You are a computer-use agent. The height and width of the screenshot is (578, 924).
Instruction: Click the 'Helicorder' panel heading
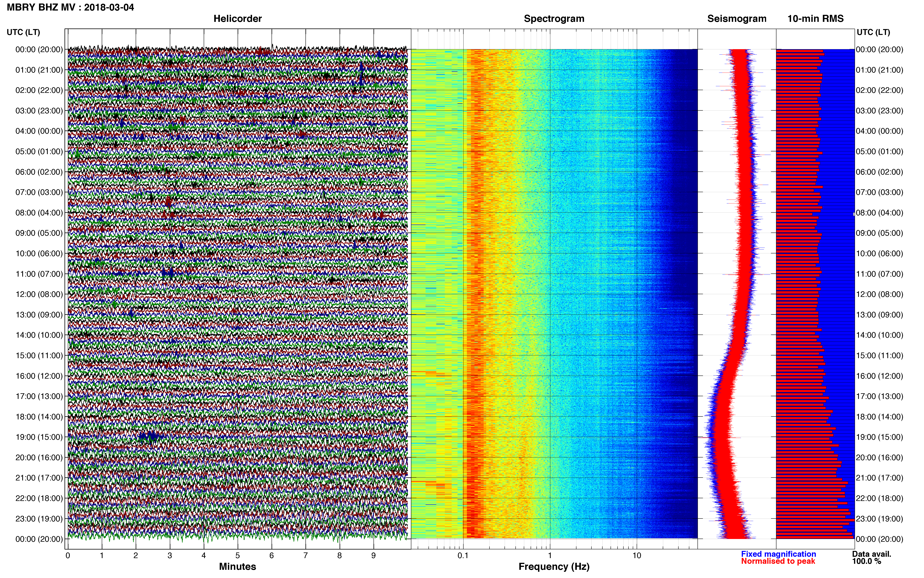pyautogui.click(x=238, y=19)
